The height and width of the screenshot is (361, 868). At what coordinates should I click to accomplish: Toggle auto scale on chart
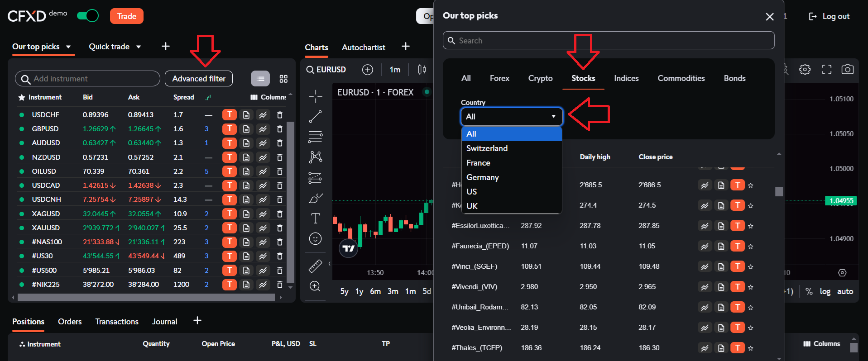845,292
